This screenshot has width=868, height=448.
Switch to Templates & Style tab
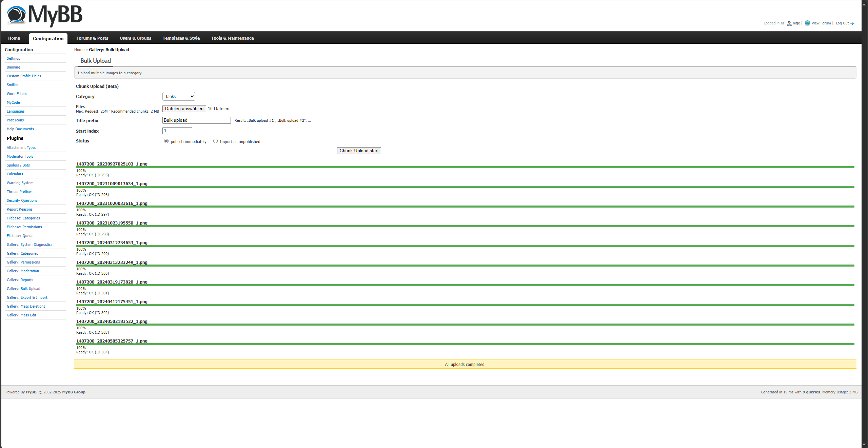pos(181,38)
